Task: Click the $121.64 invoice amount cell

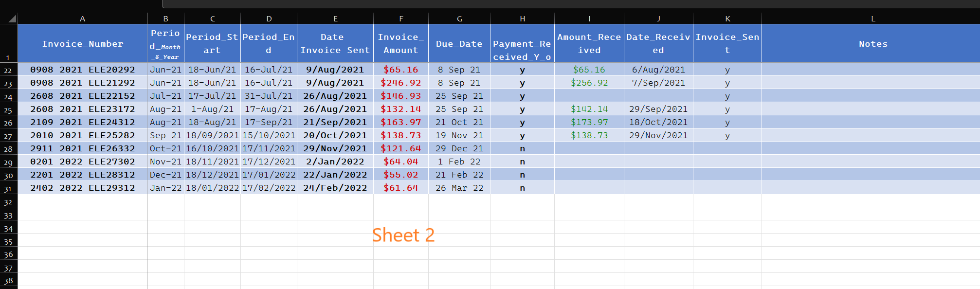Action: (401, 148)
